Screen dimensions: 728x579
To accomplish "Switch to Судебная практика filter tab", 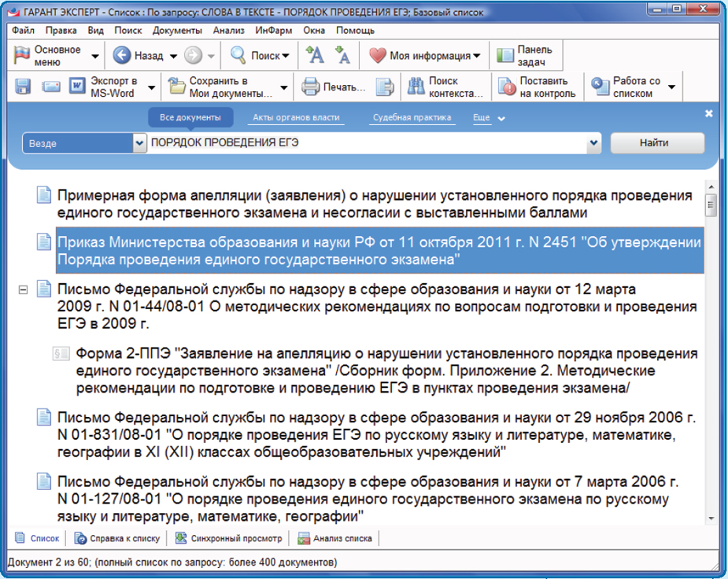I will 412,118.
